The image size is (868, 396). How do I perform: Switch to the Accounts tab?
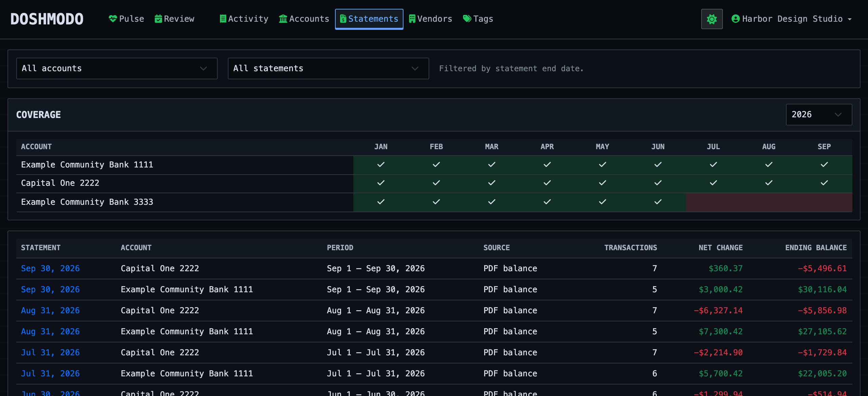click(304, 19)
